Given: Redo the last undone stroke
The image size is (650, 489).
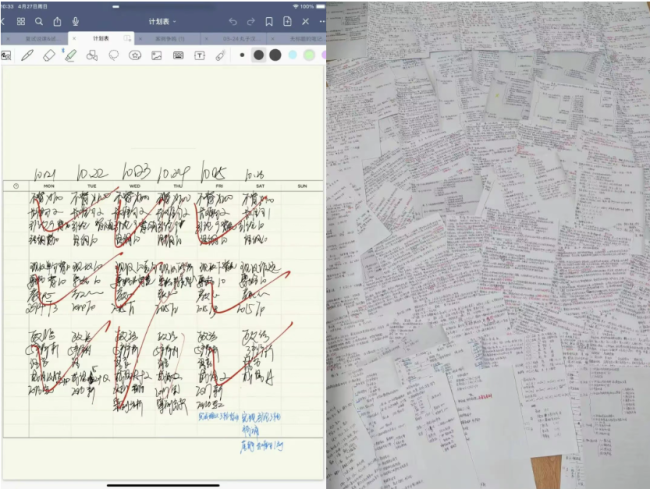Looking at the screenshot, I should (251, 22).
